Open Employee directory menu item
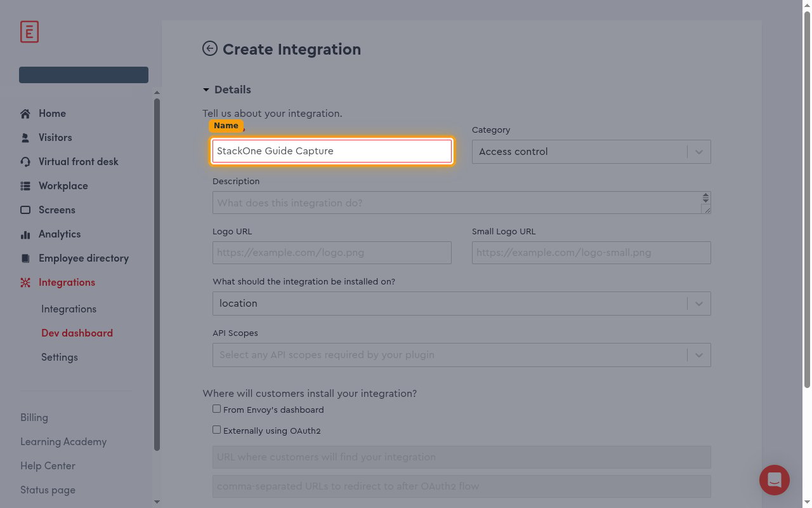This screenshot has height=508, width=812. [83, 258]
